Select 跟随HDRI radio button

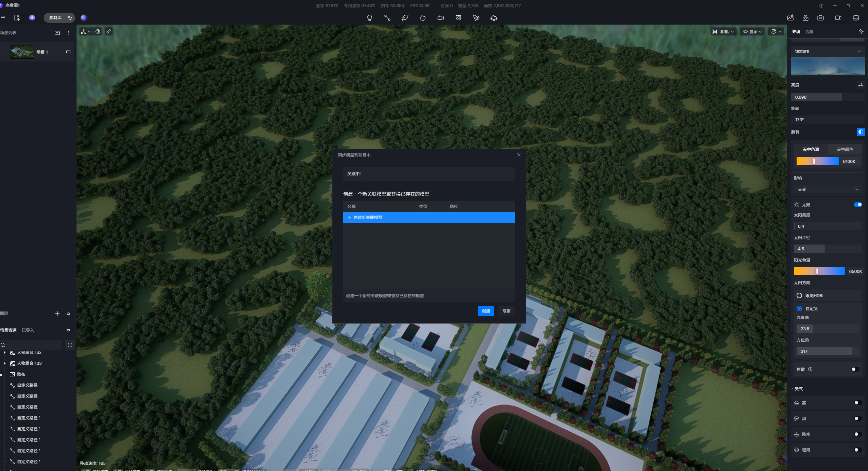pyautogui.click(x=799, y=295)
